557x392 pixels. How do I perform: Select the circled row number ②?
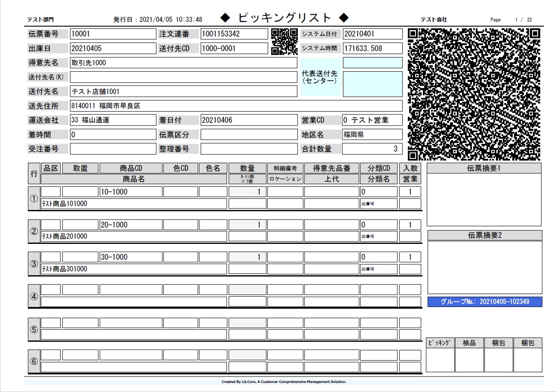click(34, 231)
